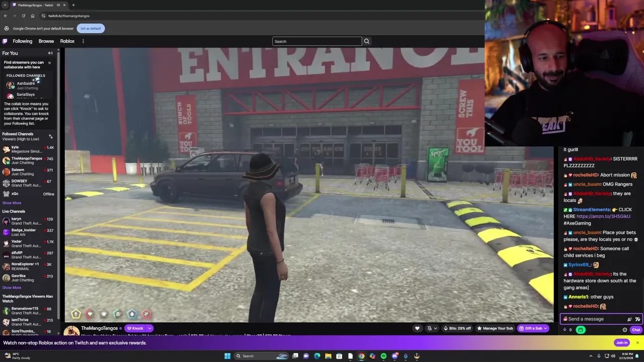This screenshot has width=644, height=362.
Task: Open Badge_Insider live channel
Action: [28, 232]
